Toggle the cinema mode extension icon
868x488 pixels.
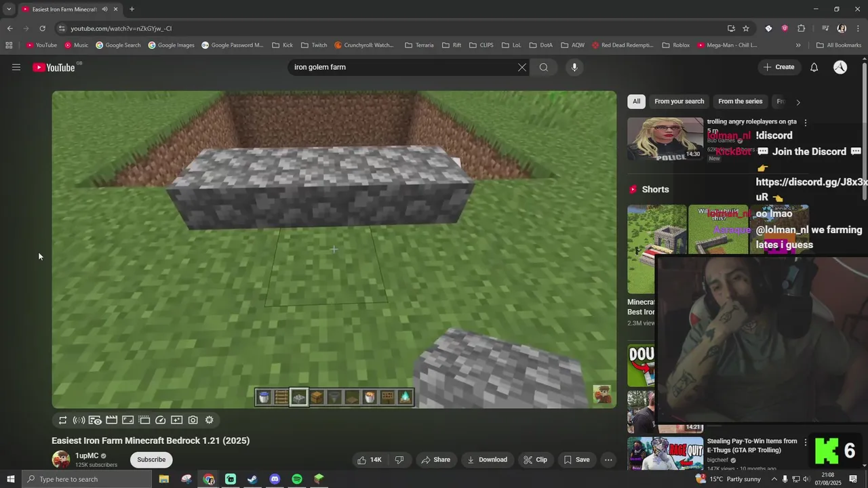pyautogui.click(x=95, y=420)
